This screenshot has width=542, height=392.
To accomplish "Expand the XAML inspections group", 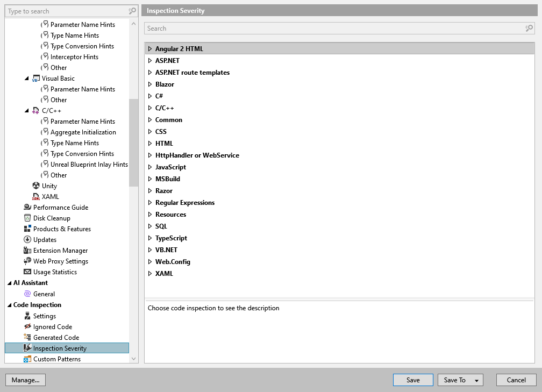I will tap(149, 273).
